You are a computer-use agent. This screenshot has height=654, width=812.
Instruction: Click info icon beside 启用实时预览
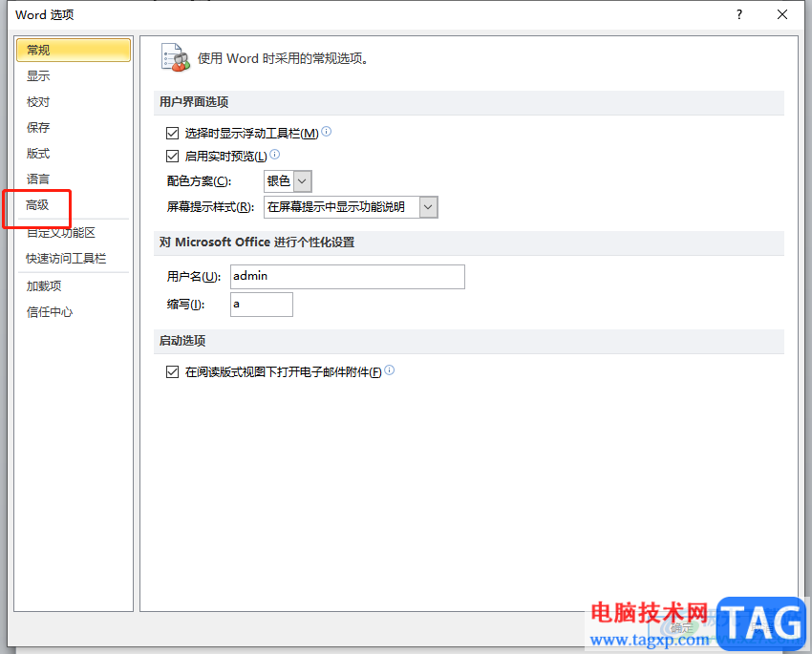click(x=275, y=154)
